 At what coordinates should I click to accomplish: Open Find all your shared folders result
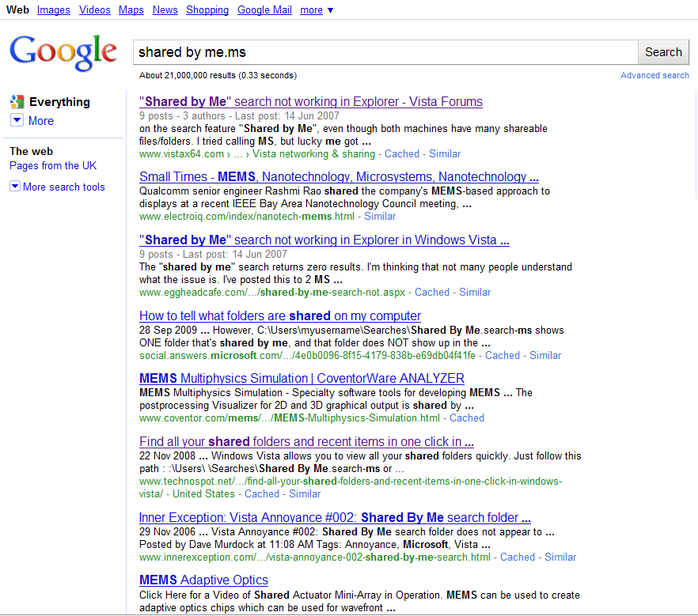click(x=306, y=441)
